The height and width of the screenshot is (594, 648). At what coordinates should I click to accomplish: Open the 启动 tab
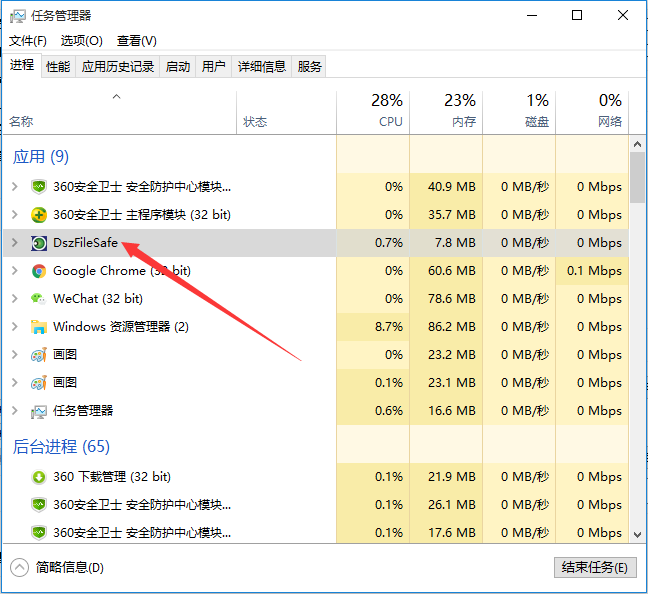coord(177,67)
